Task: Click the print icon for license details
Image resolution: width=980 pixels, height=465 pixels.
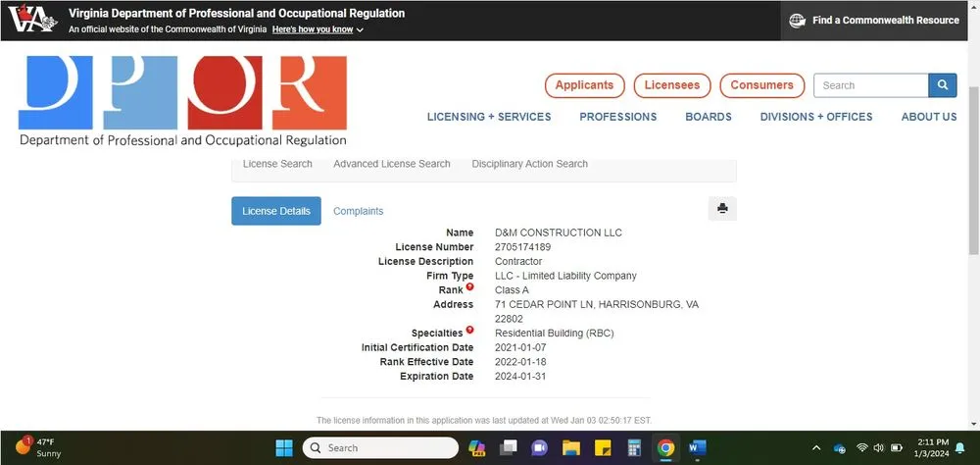Action: (x=722, y=208)
